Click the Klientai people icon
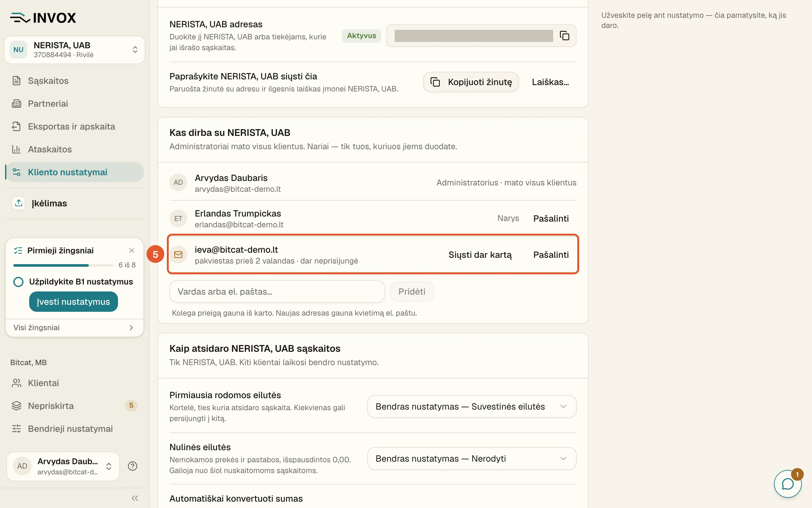The width and height of the screenshot is (812, 508). (x=16, y=383)
